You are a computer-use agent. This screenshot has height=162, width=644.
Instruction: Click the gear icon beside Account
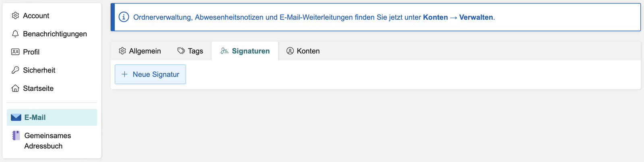(15, 16)
